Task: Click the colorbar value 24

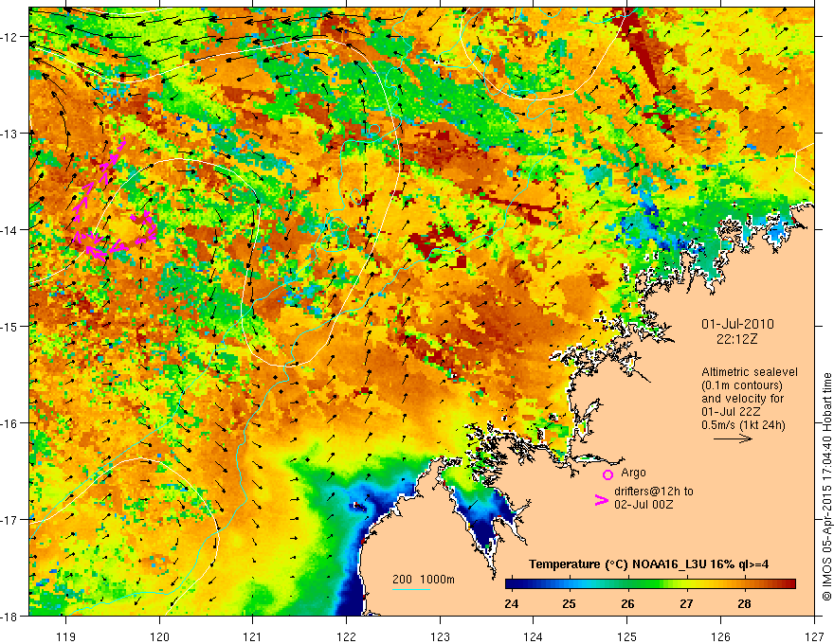Action: pyautogui.click(x=511, y=603)
